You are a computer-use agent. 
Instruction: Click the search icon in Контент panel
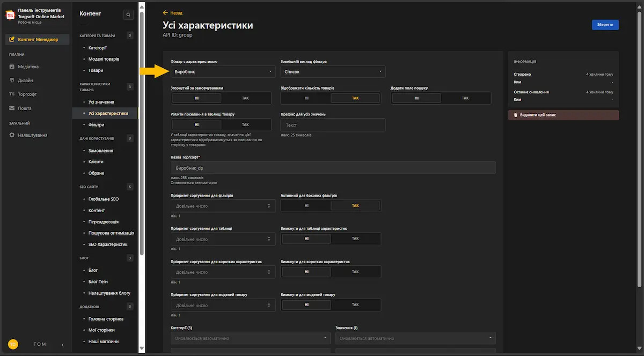[128, 15]
